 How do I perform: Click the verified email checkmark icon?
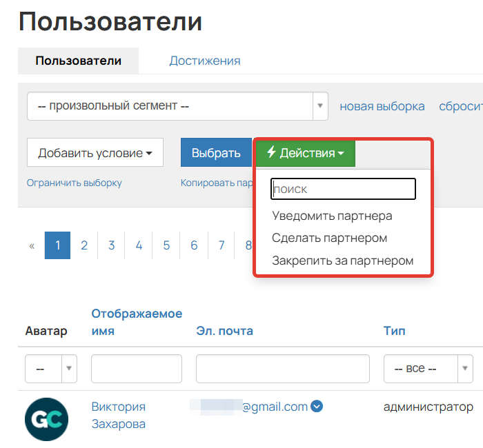point(317,406)
